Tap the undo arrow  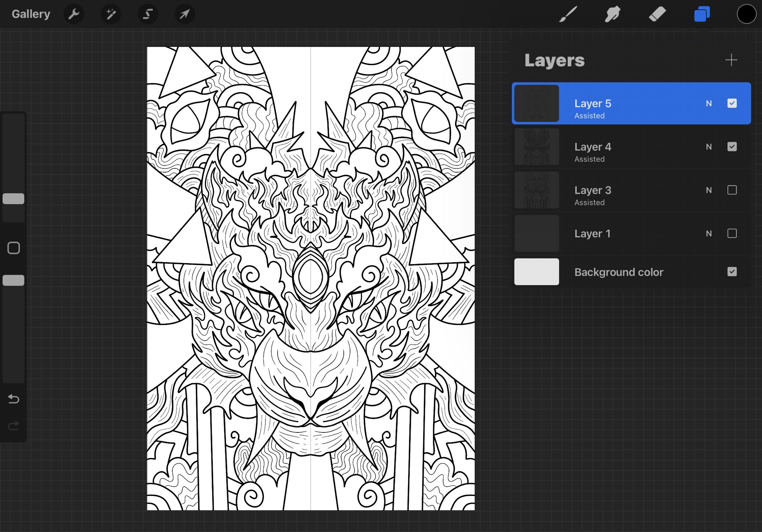coord(13,399)
